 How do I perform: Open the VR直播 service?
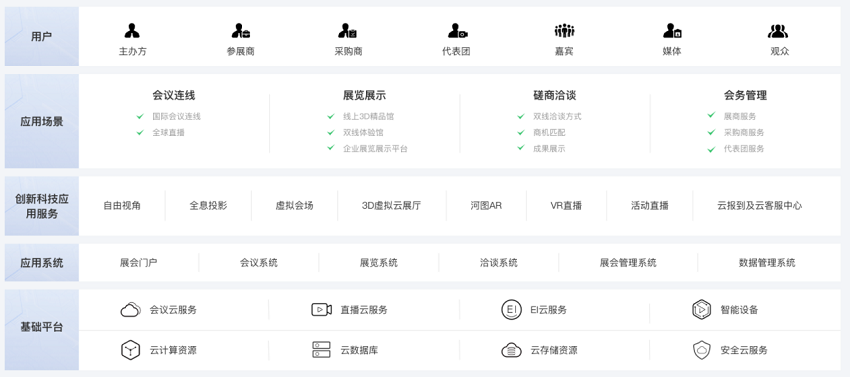[566, 206]
